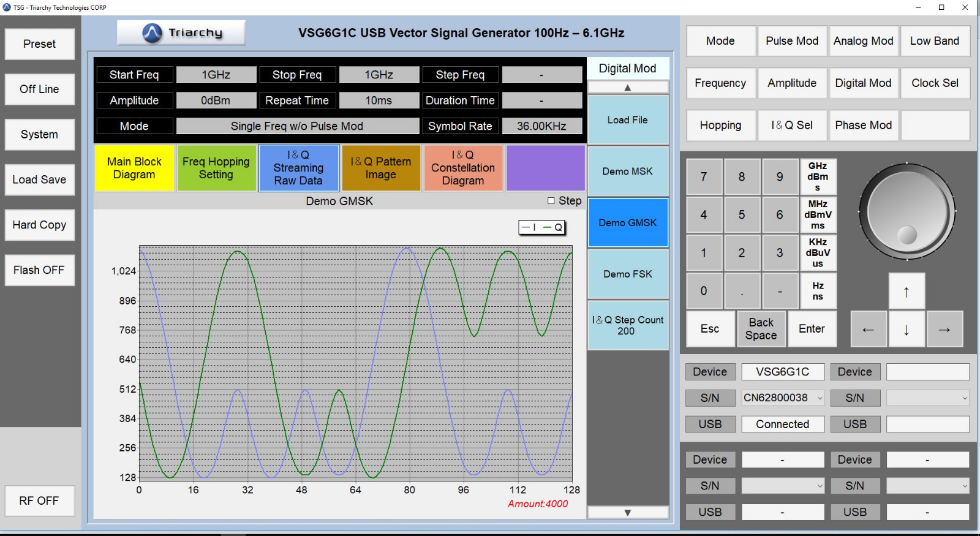
Task: Click I&Q Step Count 200 button
Action: coord(628,325)
